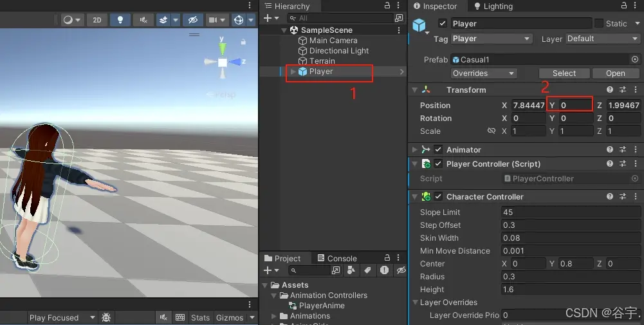
Task: Switch to the Inspector tab
Action: [x=435, y=6]
